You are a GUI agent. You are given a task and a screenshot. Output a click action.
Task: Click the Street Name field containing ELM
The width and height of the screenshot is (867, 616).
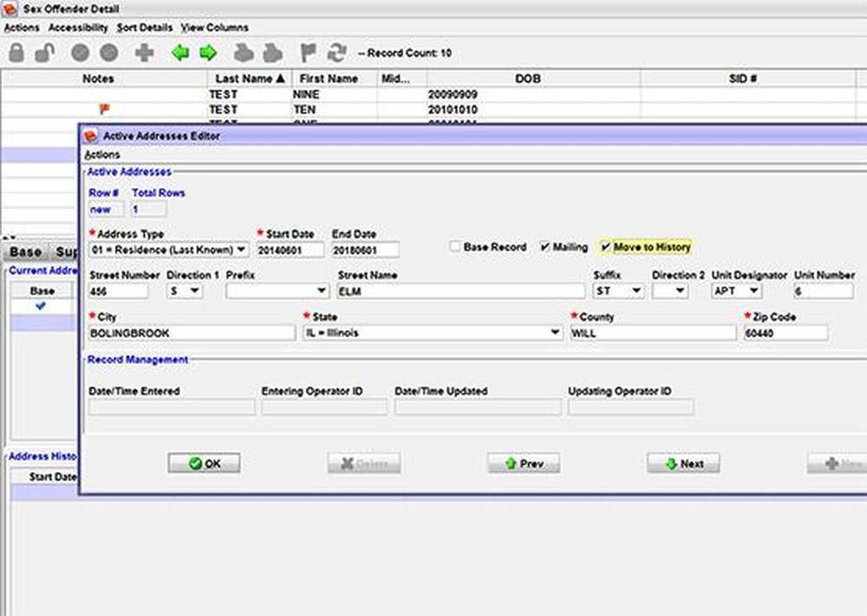coord(460,292)
